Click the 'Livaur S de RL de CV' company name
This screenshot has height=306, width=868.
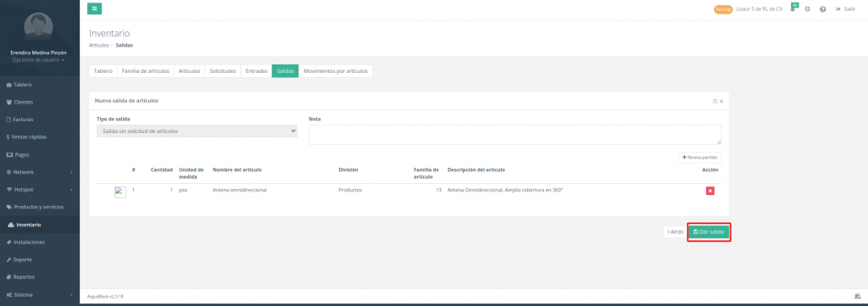pos(759,9)
